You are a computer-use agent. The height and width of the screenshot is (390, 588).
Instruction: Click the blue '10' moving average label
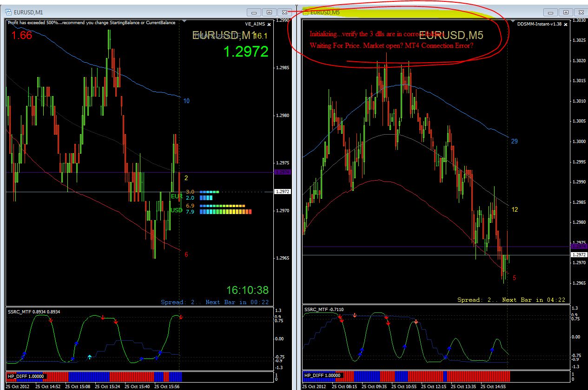tap(186, 101)
